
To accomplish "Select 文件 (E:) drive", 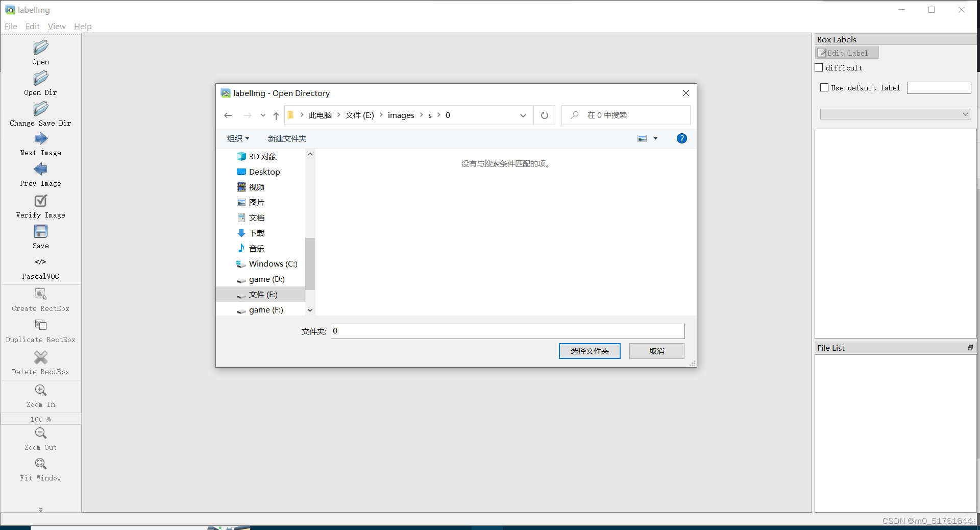I will [260, 294].
